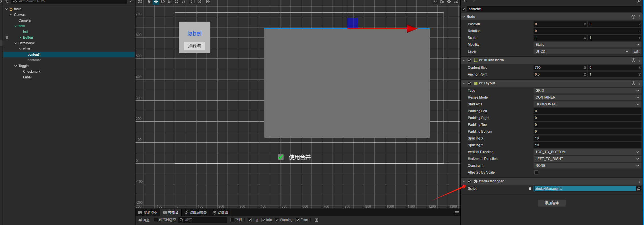Click the scene camera icon
Image resolution: width=644 pixels, height=225 pixels.
tap(442, 2)
